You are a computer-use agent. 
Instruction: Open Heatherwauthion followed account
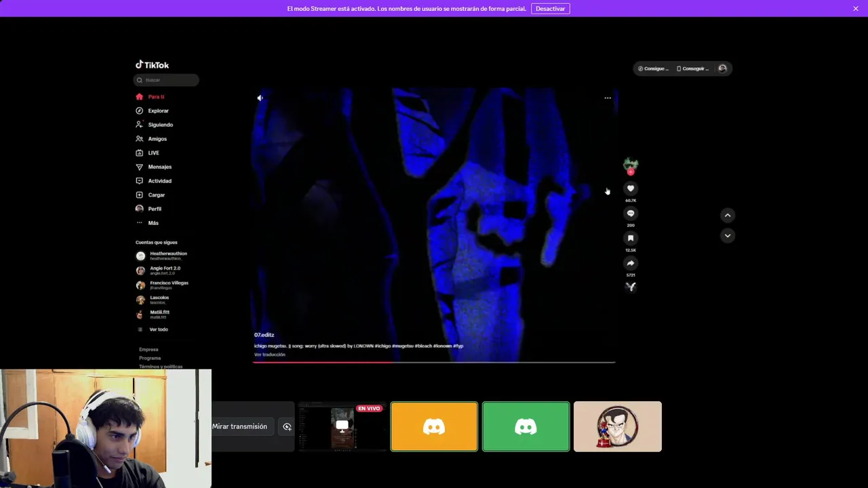click(x=161, y=256)
